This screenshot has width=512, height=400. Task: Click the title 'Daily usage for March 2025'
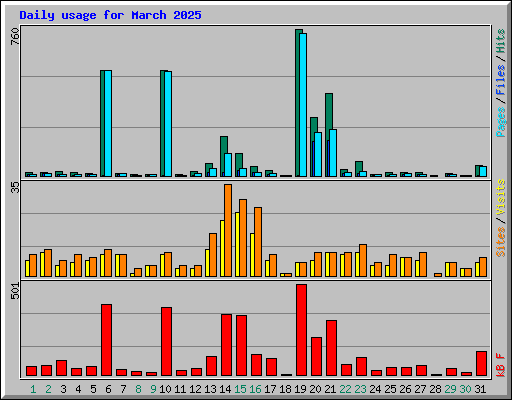[110, 15]
